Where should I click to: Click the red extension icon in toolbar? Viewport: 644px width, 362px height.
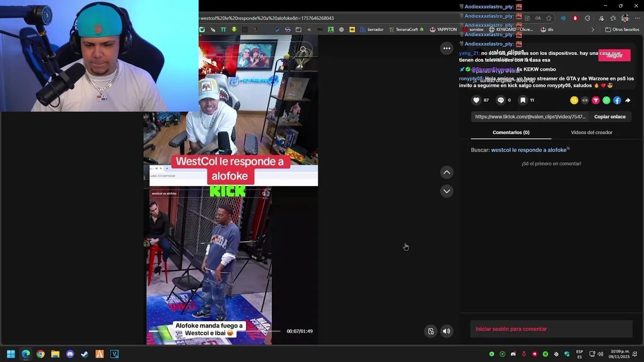[x=575, y=18]
